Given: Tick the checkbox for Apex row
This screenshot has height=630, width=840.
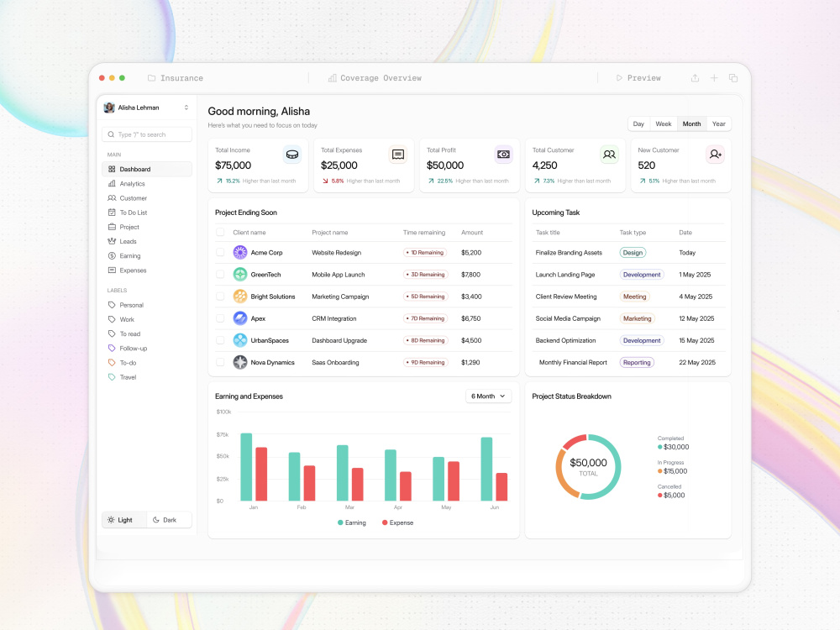Looking at the screenshot, I should (x=220, y=318).
